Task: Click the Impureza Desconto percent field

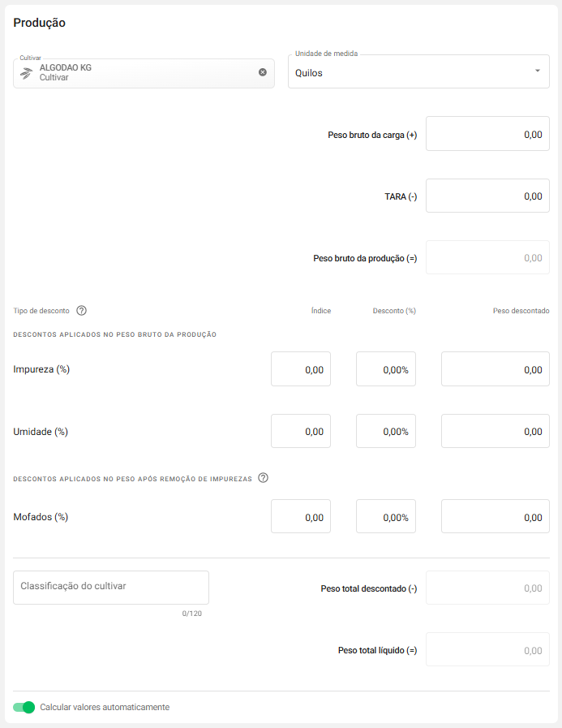Action: coord(386,369)
